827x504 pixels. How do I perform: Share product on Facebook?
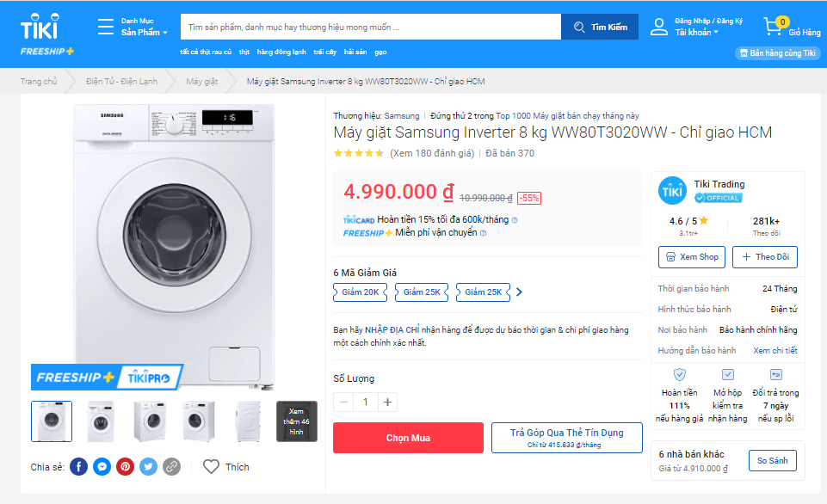point(78,467)
